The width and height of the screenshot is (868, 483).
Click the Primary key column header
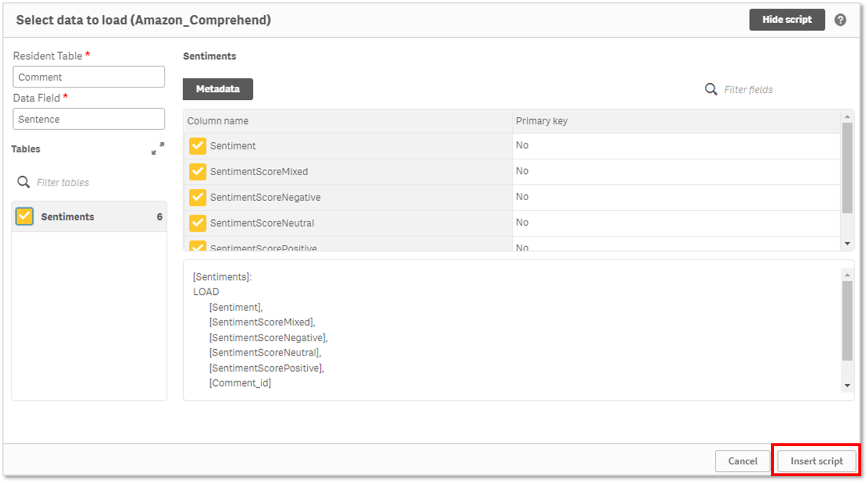[x=541, y=121]
